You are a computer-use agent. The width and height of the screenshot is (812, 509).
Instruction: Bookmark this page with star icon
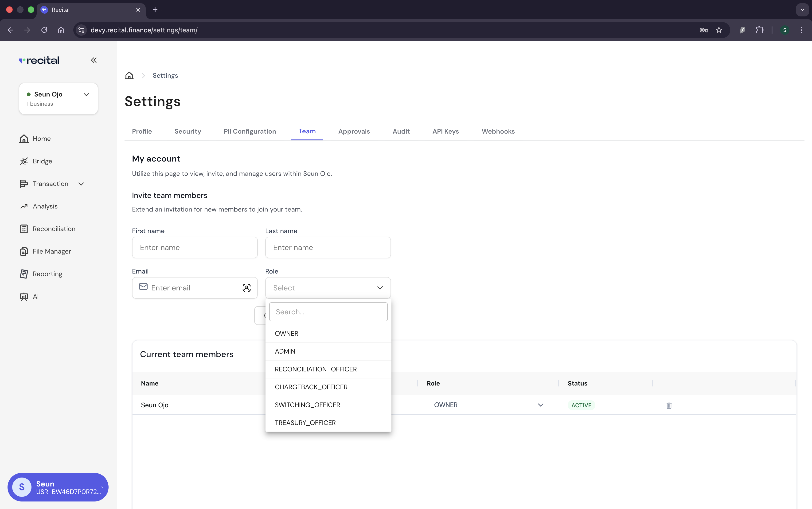pos(719,30)
